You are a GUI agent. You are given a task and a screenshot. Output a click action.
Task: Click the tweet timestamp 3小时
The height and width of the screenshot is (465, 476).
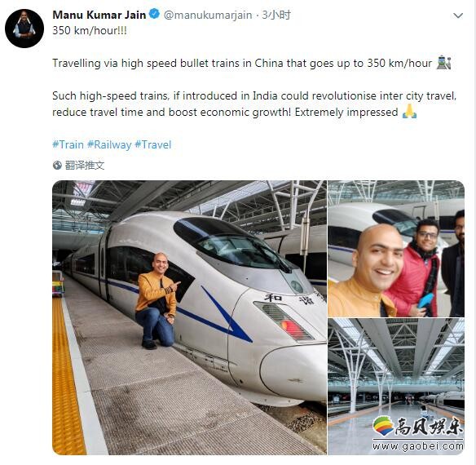(x=276, y=15)
